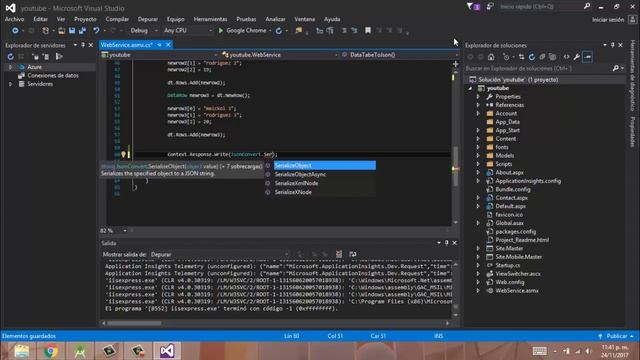640x360 pixels.
Task: Open the Editar menu
Action: [x=40, y=19]
